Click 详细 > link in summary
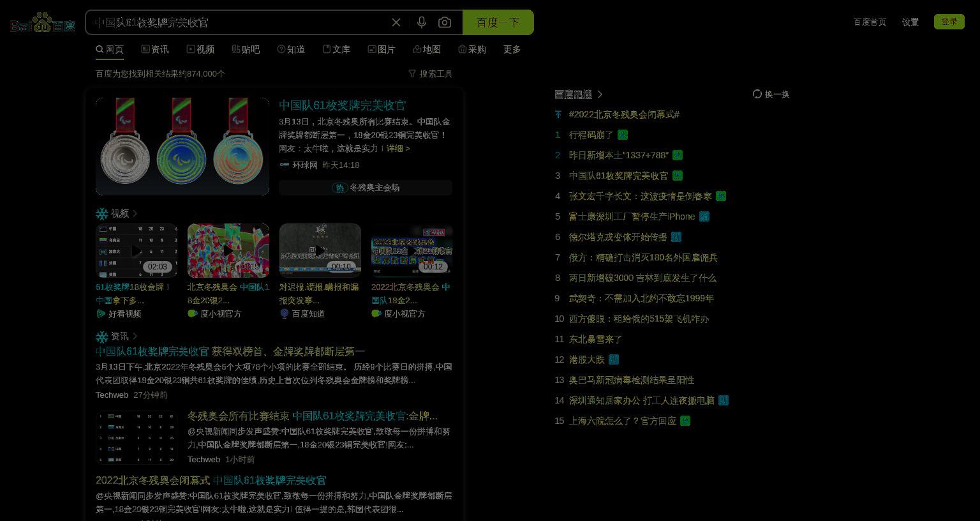The image size is (980, 521). coord(398,148)
